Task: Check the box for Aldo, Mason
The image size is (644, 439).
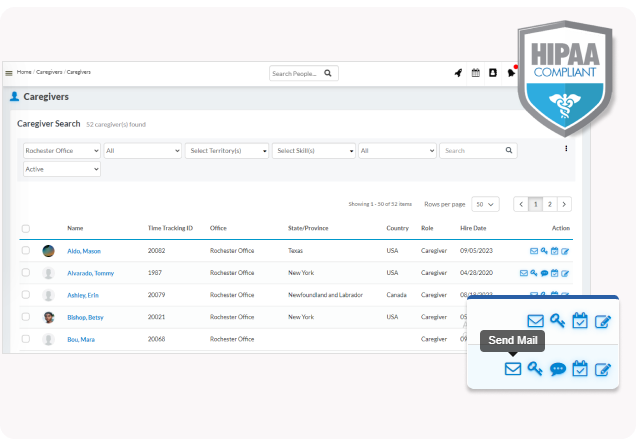Action: coord(26,251)
